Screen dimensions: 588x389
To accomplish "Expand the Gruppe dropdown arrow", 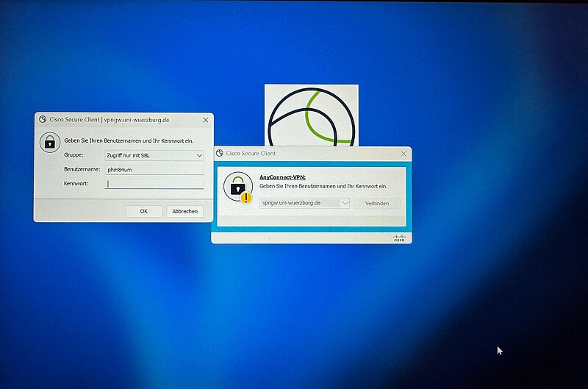I will click(198, 156).
